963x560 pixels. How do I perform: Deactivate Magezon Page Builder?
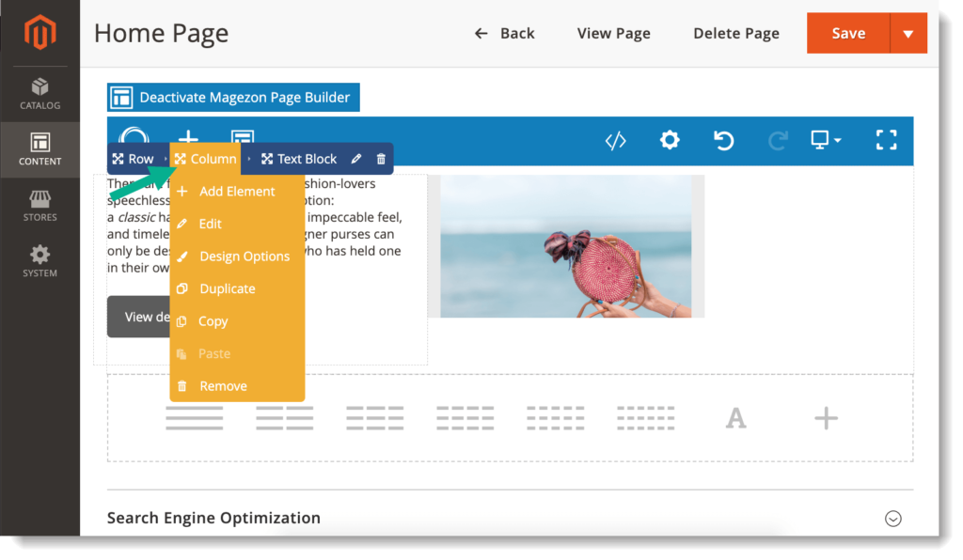click(x=233, y=98)
